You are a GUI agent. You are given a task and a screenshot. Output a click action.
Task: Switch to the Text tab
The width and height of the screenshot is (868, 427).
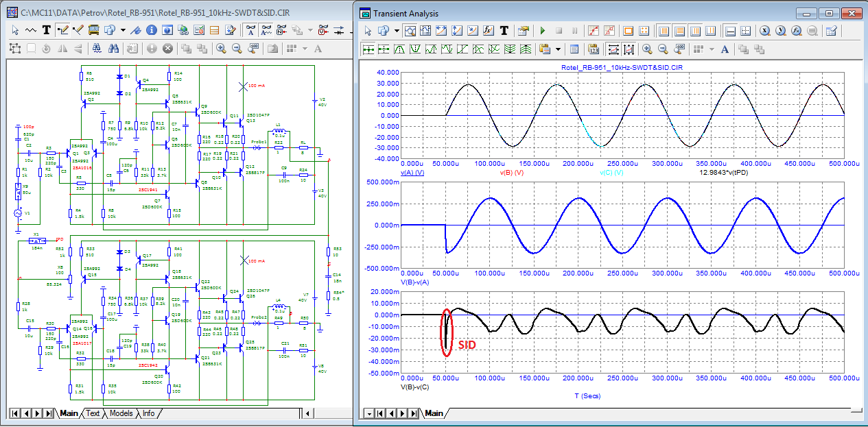point(92,413)
